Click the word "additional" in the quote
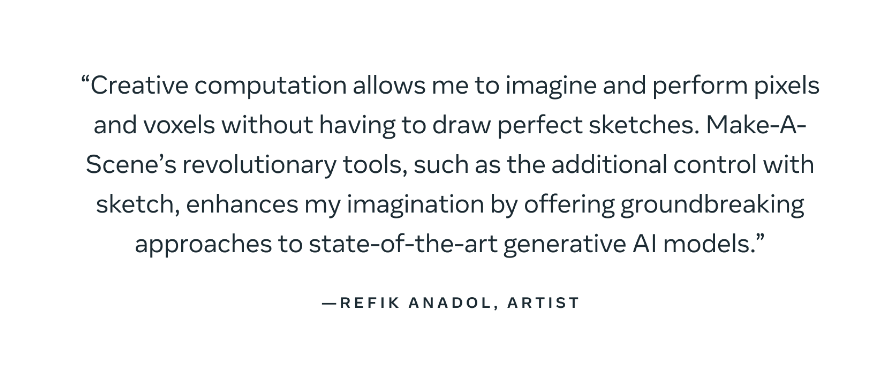 tap(609, 165)
